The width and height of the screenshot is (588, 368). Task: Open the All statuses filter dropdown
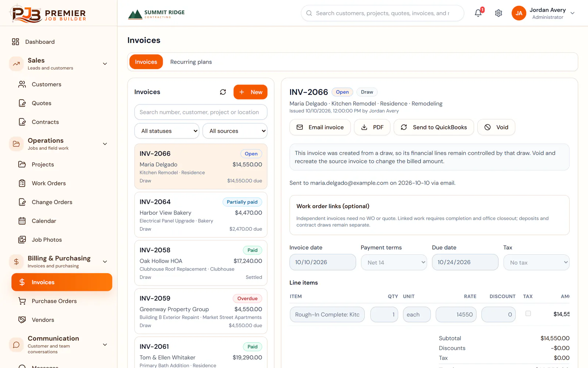coord(167,131)
